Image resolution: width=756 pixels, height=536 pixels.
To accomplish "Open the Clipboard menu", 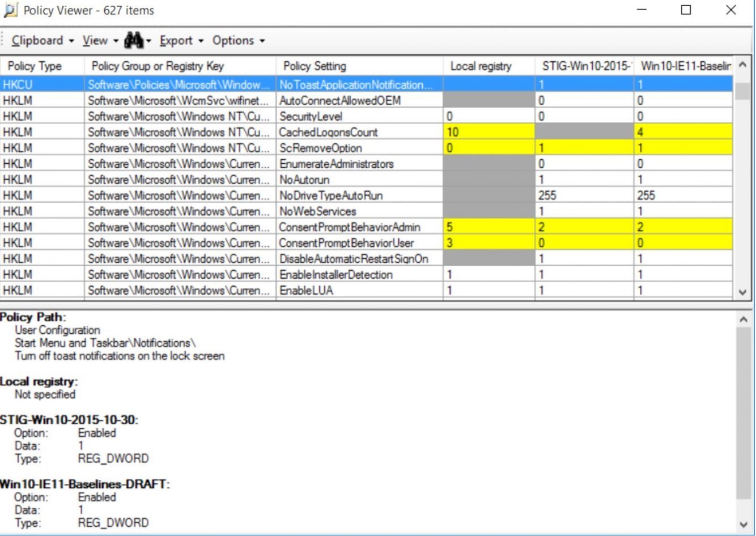I will coord(38,40).
